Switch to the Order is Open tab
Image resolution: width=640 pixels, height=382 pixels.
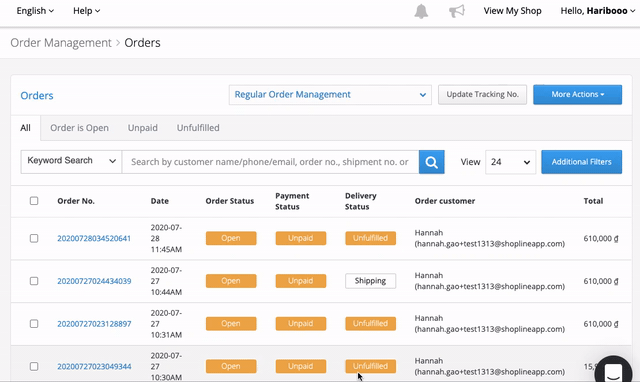[80, 128]
